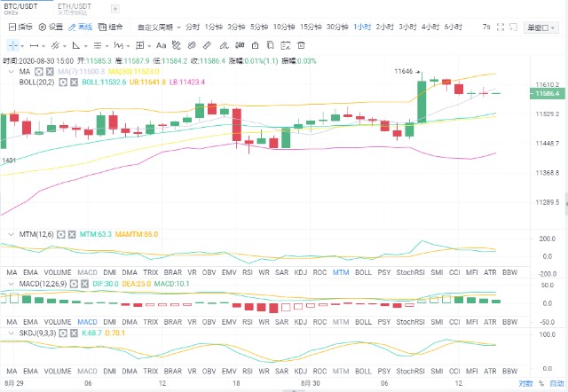The width and height of the screenshot is (568, 392).
Task: Toggle 对数 logarithmic scale
Action: [525, 383]
